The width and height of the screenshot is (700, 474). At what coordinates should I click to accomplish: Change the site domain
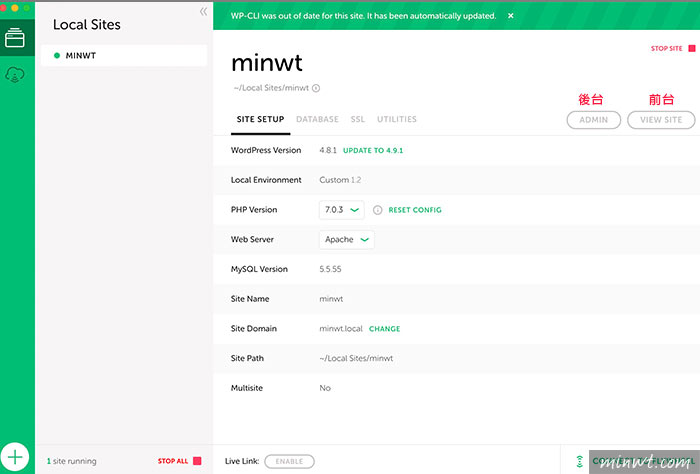tap(384, 329)
